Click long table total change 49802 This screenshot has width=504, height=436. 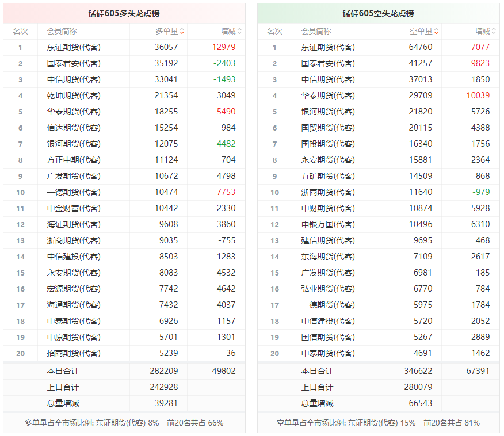(x=224, y=371)
